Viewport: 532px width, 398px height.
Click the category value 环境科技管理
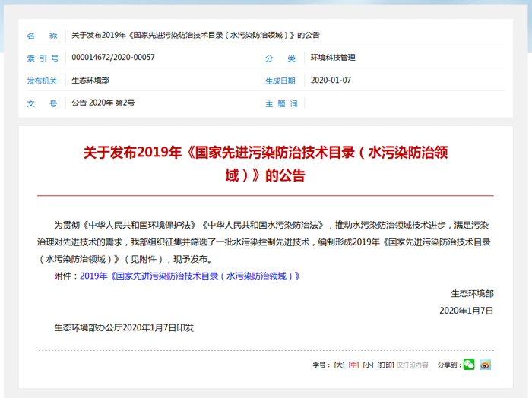click(333, 58)
